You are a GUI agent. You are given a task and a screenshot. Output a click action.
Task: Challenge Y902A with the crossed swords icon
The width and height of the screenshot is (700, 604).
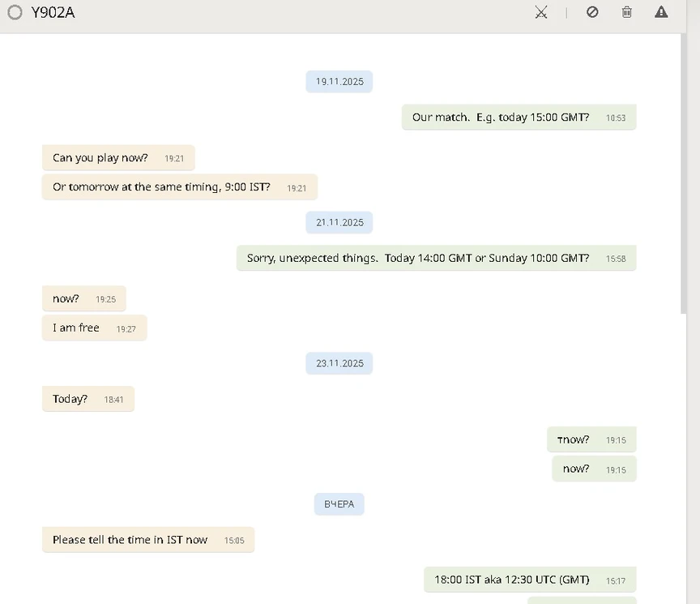541,12
